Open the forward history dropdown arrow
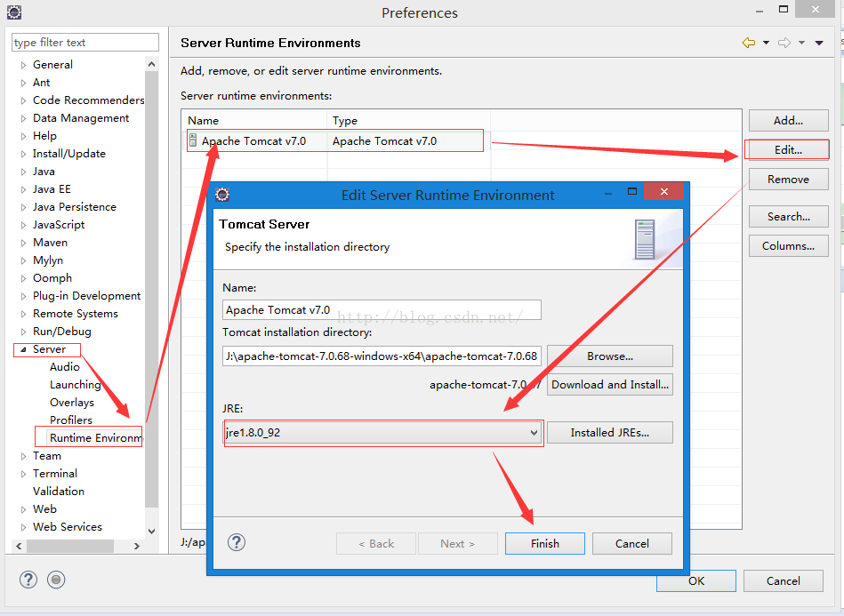 click(x=801, y=43)
